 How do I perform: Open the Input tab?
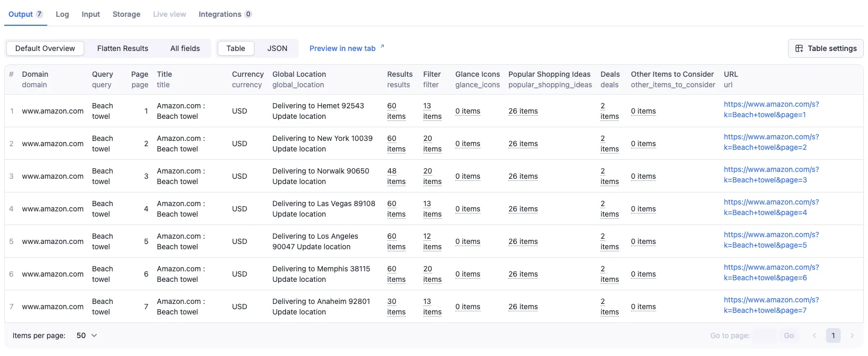click(x=90, y=14)
